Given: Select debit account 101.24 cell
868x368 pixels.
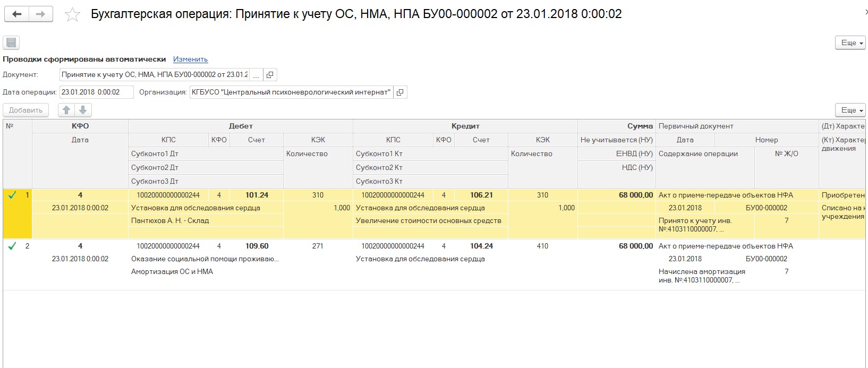Looking at the screenshot, I should pos(257,195).
